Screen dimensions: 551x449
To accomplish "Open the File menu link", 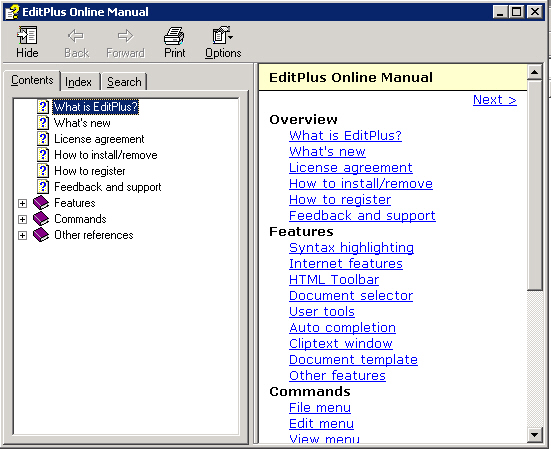I will click(320, 408).
